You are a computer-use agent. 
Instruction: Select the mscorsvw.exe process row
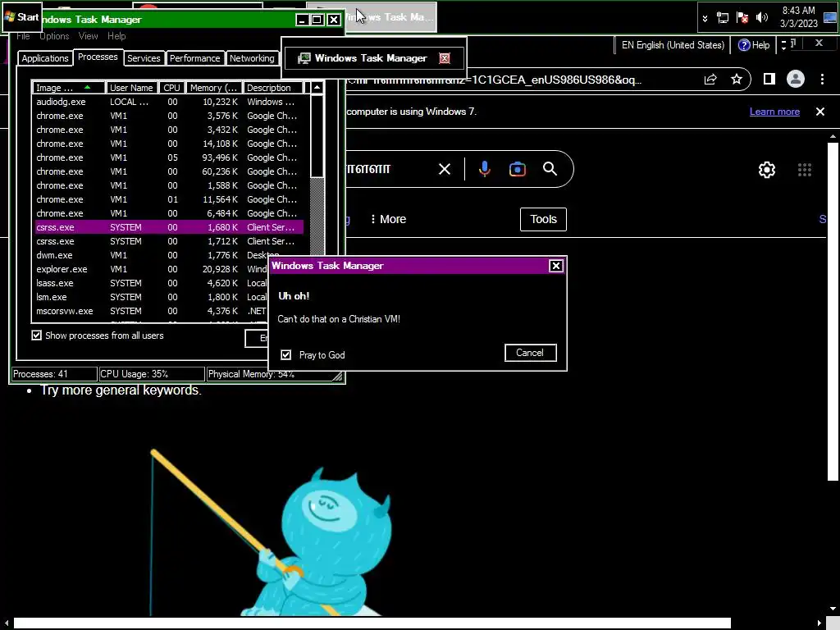[x=152, y=311]
